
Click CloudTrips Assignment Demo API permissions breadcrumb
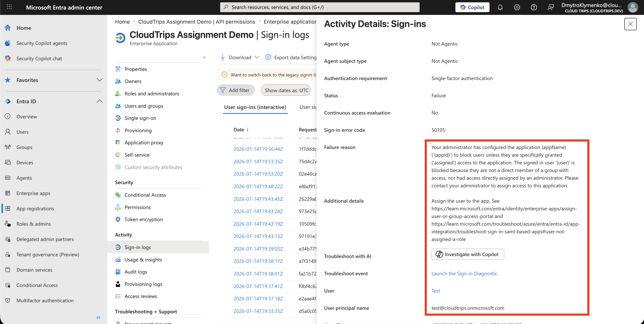[196, 22]
